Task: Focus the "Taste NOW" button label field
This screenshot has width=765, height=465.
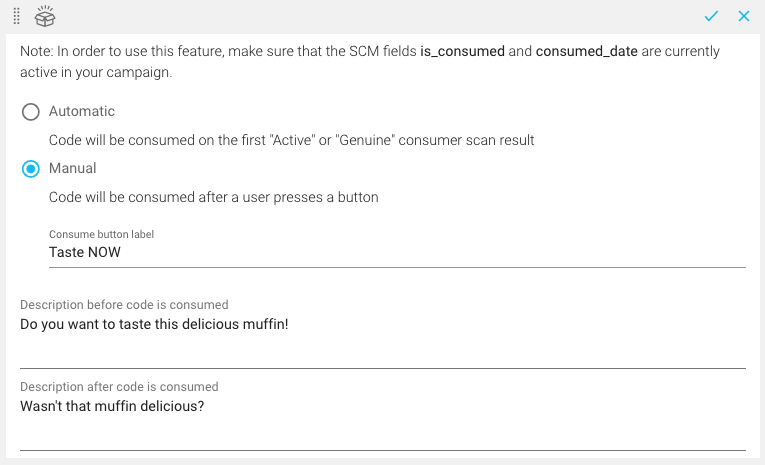Action: (396, 253)
